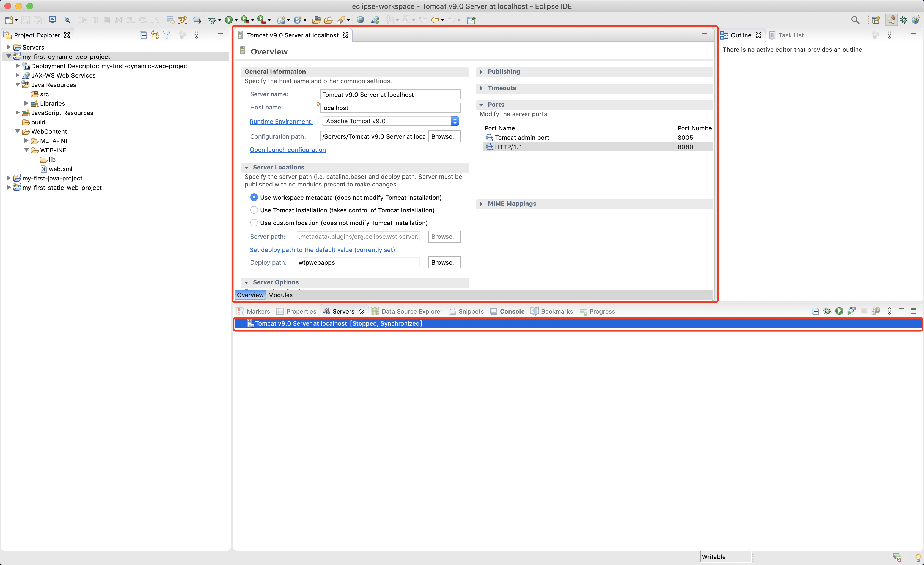Image resolution: width=924 pixels, height=565 pixels.
Task: Click the Open Type folder icon
Action: pos(317,20)
